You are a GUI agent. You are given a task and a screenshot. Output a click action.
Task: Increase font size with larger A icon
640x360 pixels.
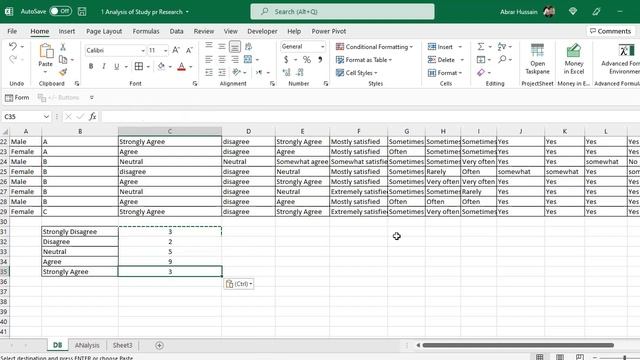point(176,50)
